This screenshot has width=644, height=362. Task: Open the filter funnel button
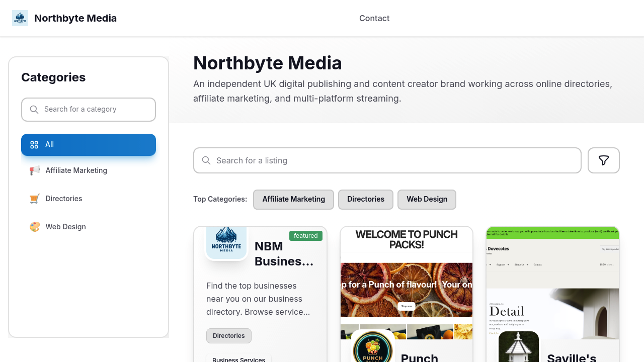[x=604, y=160]
